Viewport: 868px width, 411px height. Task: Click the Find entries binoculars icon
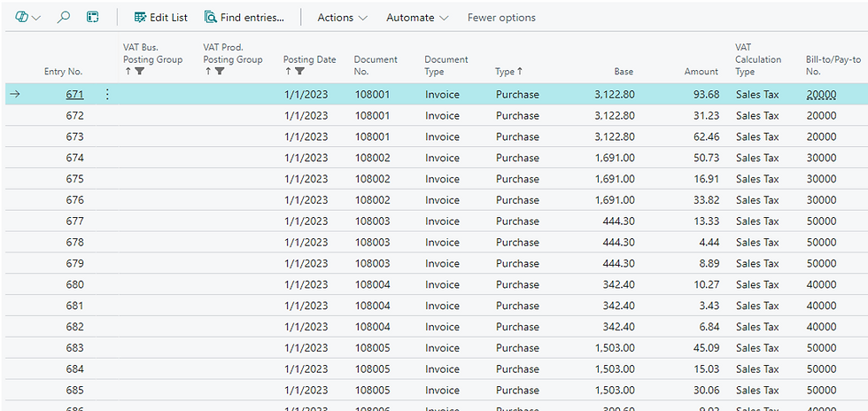pos(211,18)
